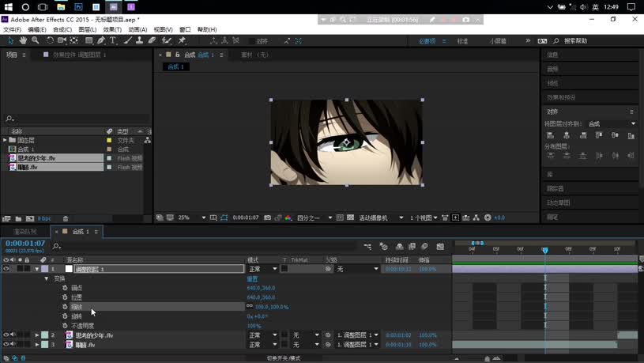The width and height of the screenshot is (644, 363).
Task: Select the Unified Camera tool
Action: (62, 40)
